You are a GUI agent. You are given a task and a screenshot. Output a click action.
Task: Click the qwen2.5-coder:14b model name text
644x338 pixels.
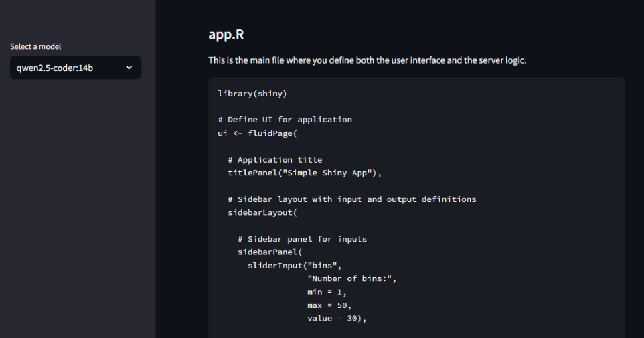tap(55, 68)
